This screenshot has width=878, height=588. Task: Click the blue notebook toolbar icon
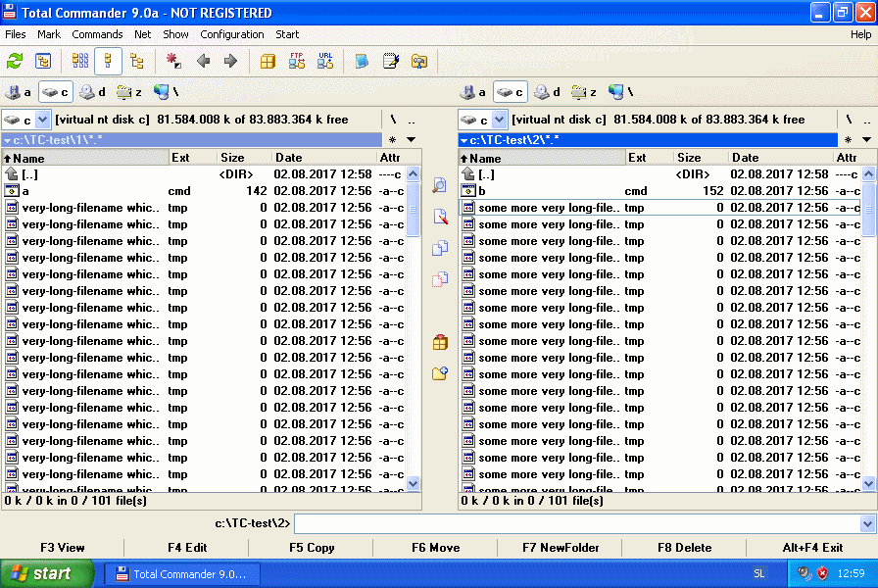362,61
